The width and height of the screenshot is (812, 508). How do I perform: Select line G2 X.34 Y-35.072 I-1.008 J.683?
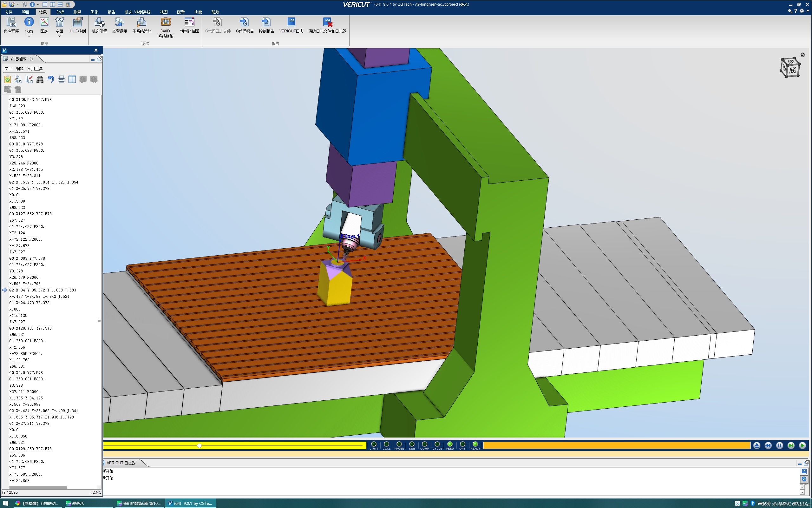click(43, 290)
